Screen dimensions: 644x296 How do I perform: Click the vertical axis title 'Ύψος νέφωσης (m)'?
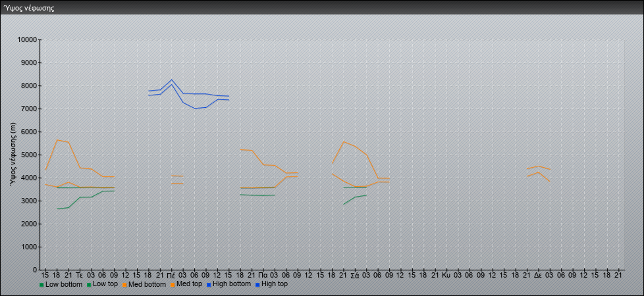pos(13,155)
